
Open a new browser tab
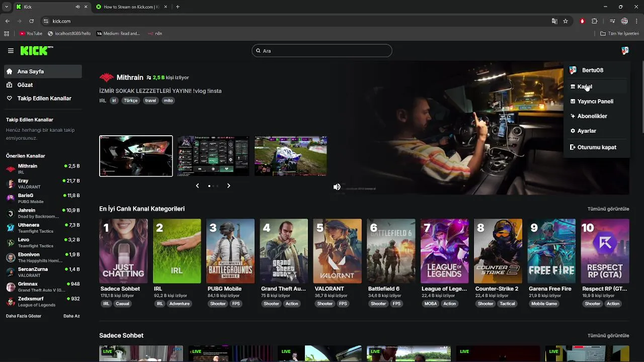point(178,7)
